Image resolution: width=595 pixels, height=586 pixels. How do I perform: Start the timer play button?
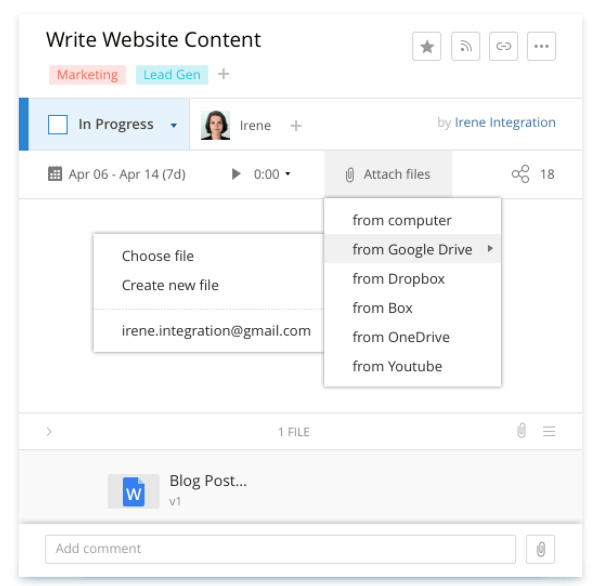point(236,174)
